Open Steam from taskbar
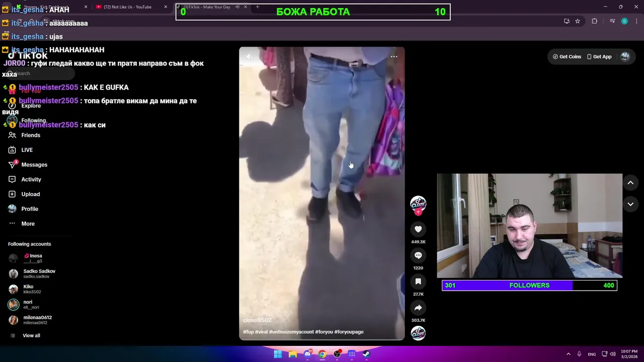 (366, 354)
